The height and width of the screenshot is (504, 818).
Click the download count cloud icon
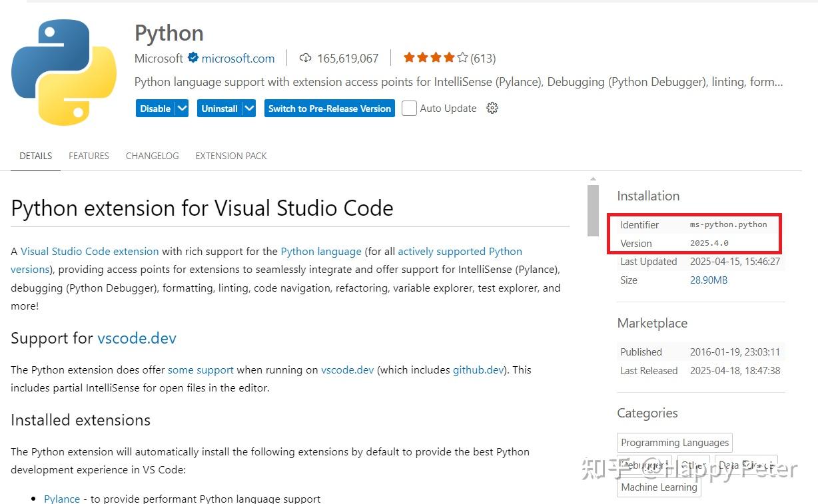point(306,58)
